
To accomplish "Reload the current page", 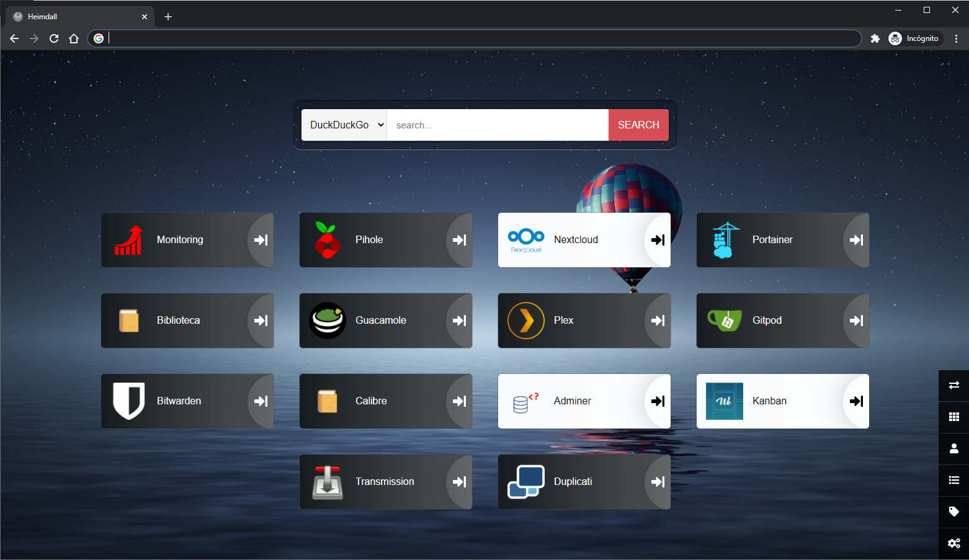I will coord(54,38).
